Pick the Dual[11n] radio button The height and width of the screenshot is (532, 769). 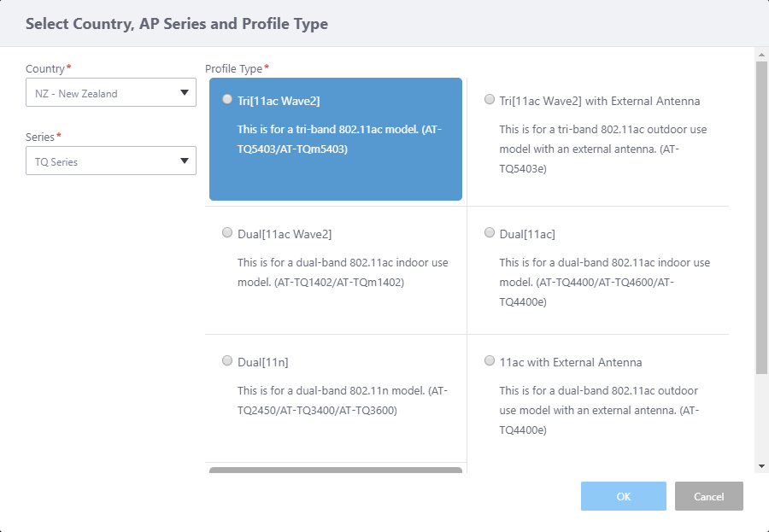pos(227,361)
